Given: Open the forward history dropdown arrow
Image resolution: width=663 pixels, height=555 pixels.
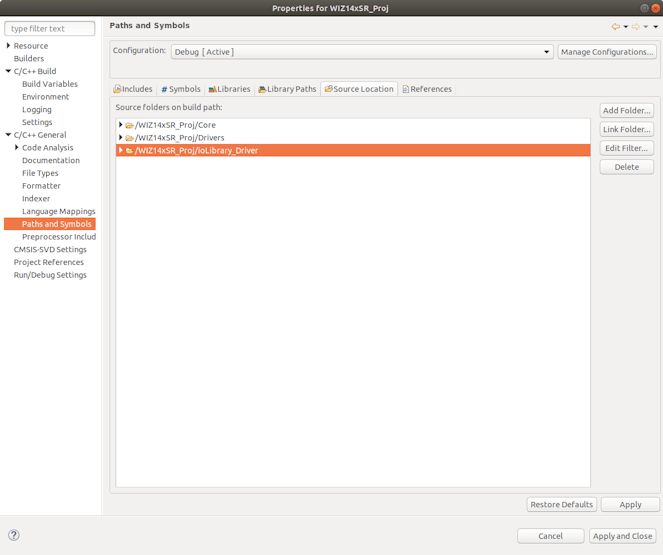Looking at the screenshot, I should click(x=646, y=27).
